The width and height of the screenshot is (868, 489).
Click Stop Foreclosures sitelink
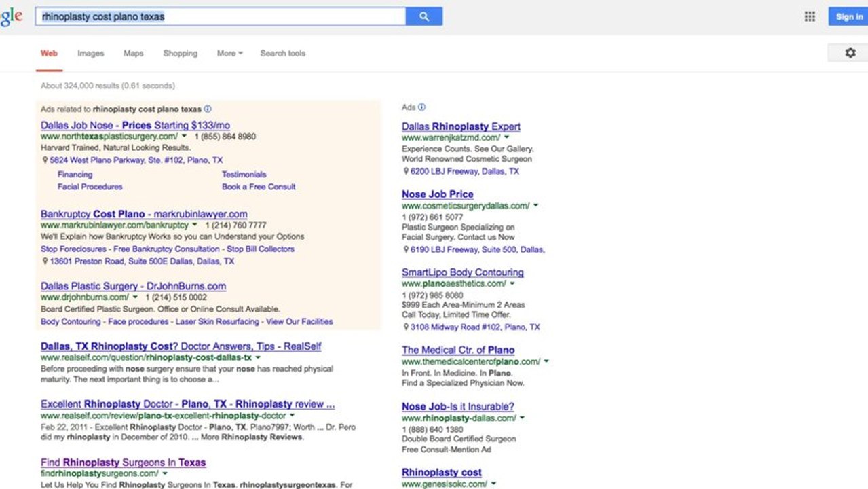pyautogui.click(x=74, y=249)
